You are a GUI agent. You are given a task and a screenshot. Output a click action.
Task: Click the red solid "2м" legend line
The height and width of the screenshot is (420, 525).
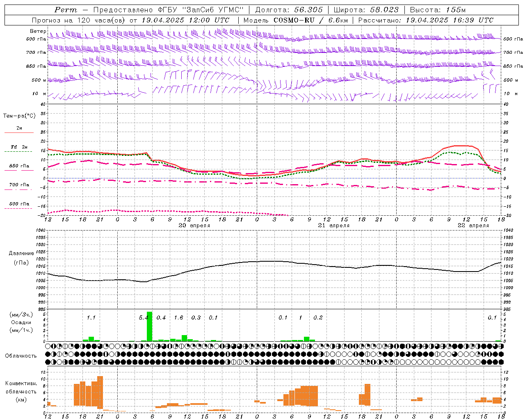point(19,132)
